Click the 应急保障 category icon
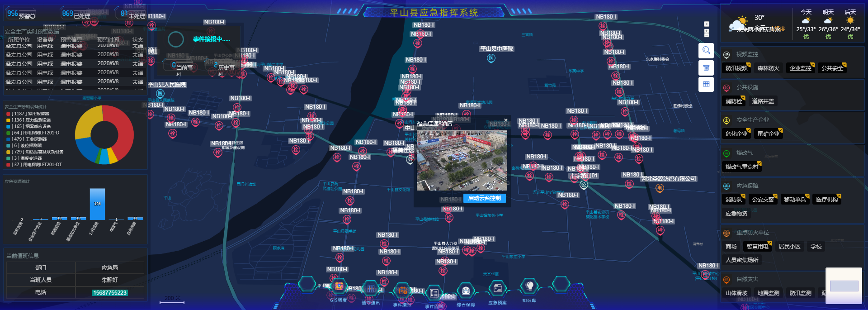Screen dimensions: 868x310 [x=726, y=186]
